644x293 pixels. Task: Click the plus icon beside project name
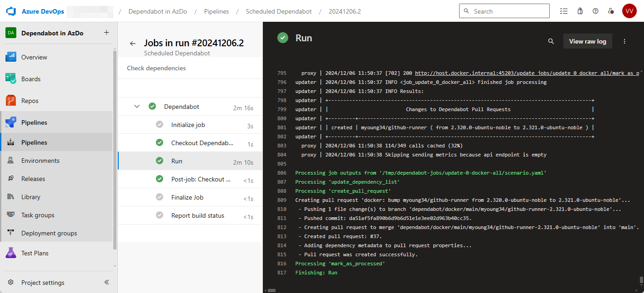[107, 33]
